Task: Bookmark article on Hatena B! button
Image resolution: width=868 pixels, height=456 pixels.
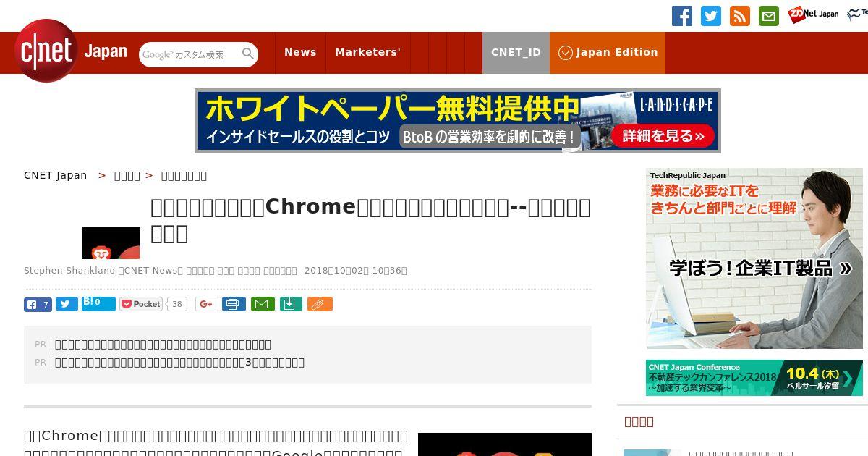Action: 98,304
